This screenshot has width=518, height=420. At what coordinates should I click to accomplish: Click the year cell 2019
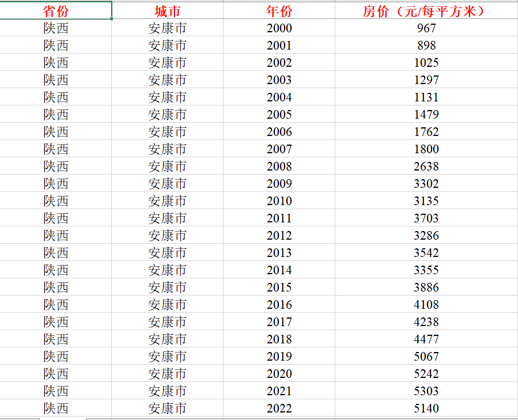(279, 356)
